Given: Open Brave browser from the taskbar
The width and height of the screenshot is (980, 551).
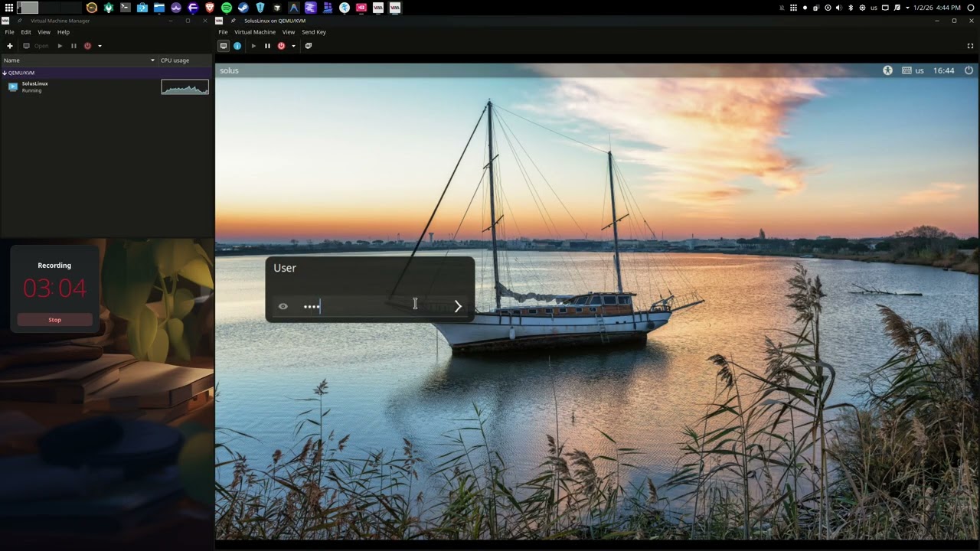Looking at the screenshot, I should click(x=210, y=8).
